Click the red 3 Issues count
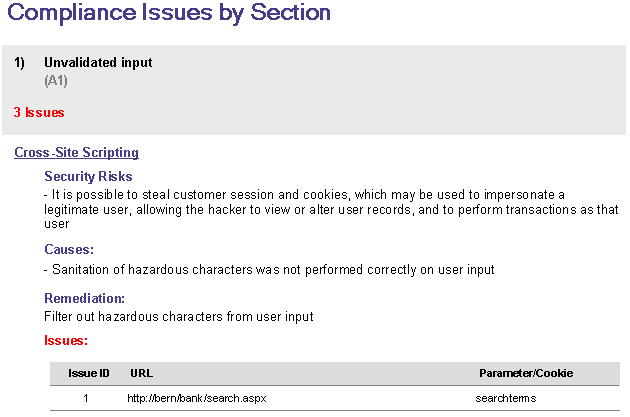 tap(39, 112)
